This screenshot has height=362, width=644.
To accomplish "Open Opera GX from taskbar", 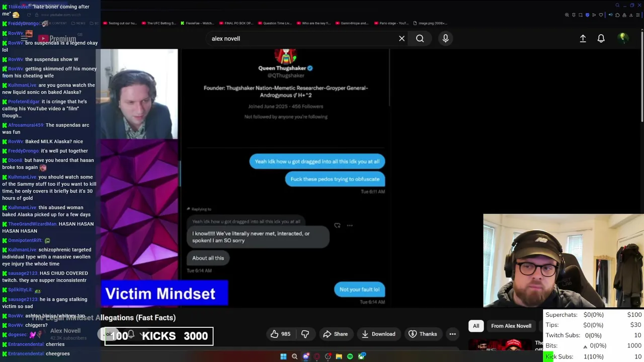I will click(317, 356).
